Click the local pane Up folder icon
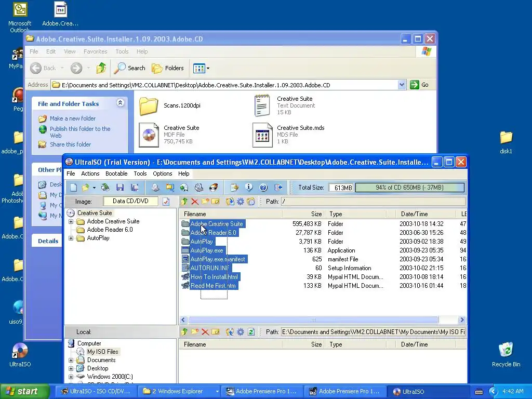Screen dimensions: 532x399 point(184,332)
